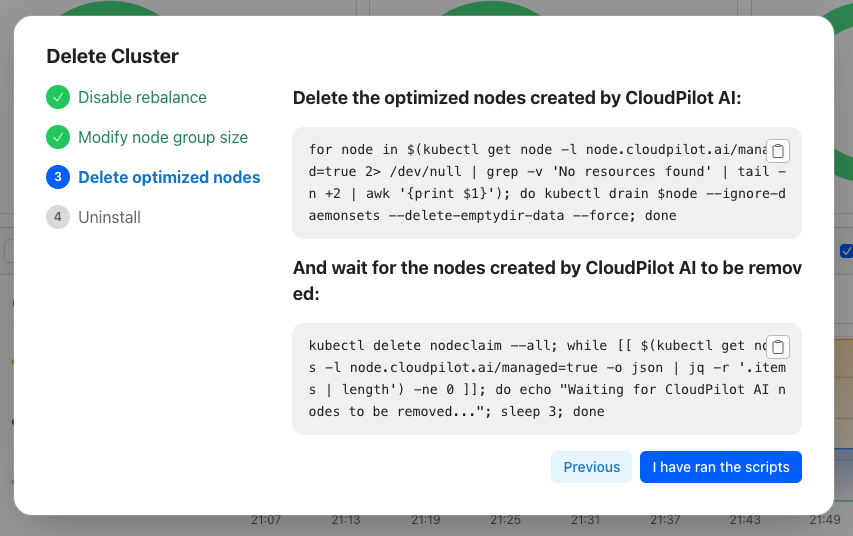
Task: Open the Modify node group size step
Action: pyautogui.click(x=163, y=137)
